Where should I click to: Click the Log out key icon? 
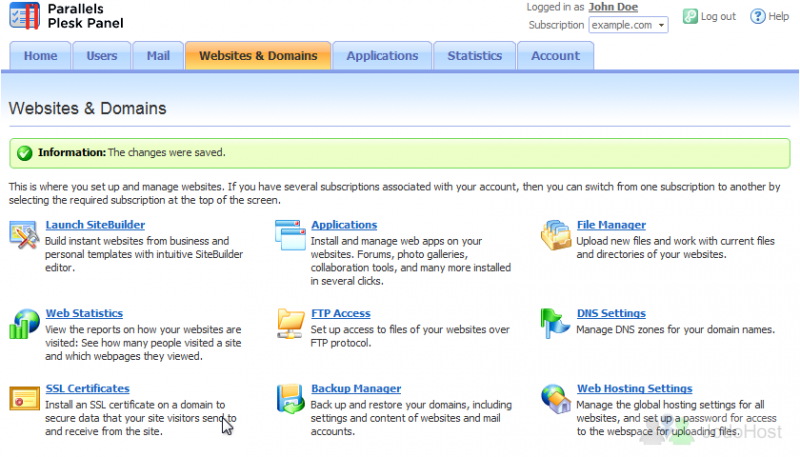[x=690, y=16]
